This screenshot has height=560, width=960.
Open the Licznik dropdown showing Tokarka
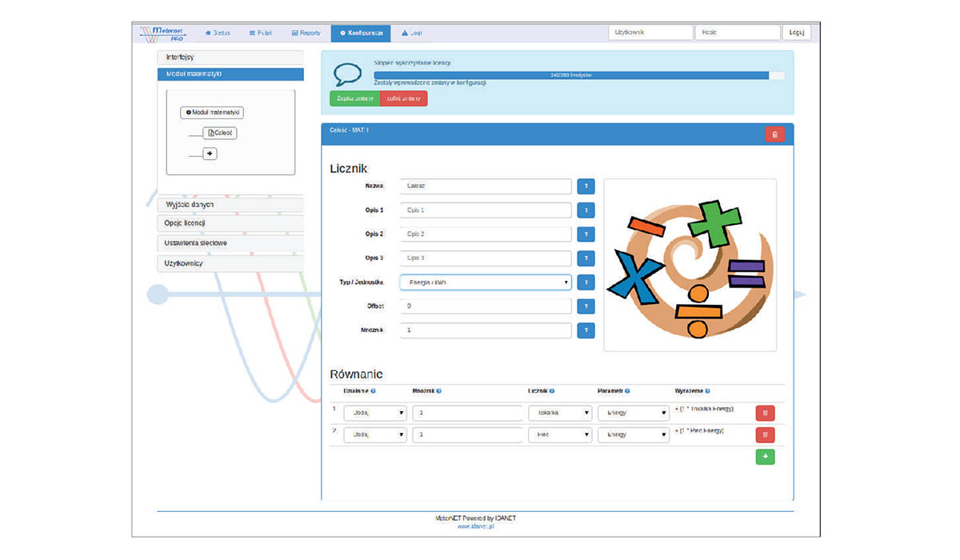pyautogui.click(x=559, y=414)
